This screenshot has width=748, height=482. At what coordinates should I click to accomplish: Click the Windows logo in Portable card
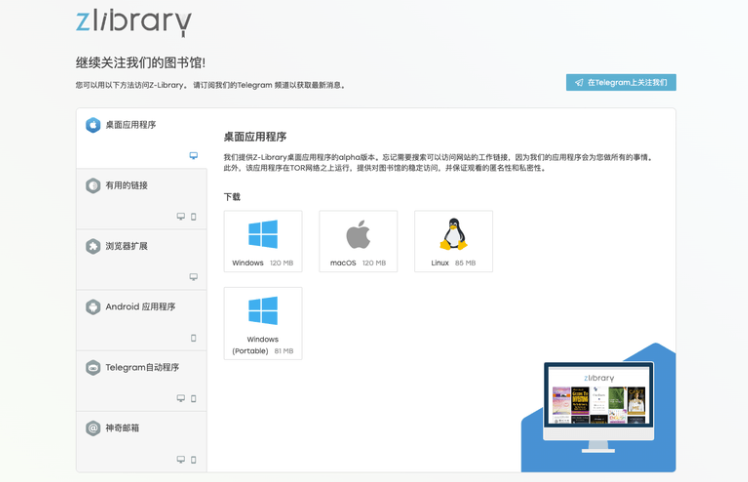click(x=263, y=311)
